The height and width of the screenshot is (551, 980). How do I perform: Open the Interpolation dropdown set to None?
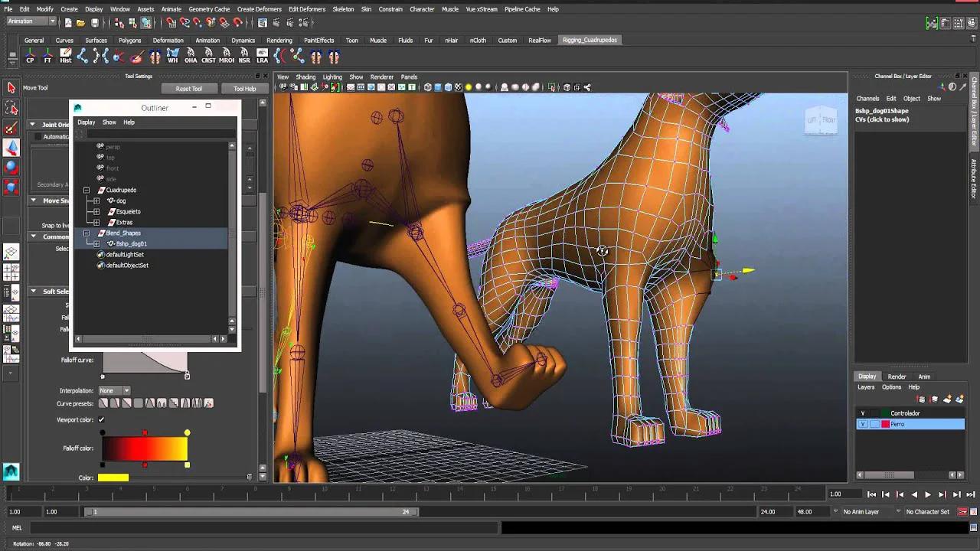[x=113, y=390]
